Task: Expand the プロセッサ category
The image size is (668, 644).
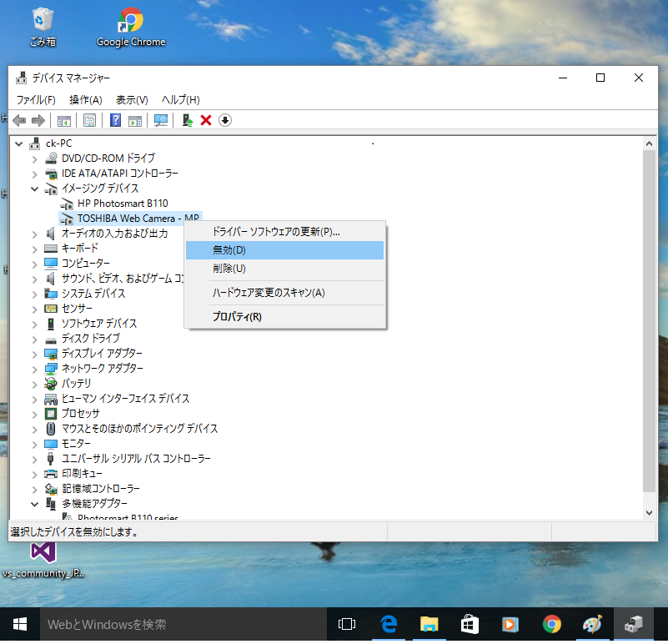Action: 34,414
